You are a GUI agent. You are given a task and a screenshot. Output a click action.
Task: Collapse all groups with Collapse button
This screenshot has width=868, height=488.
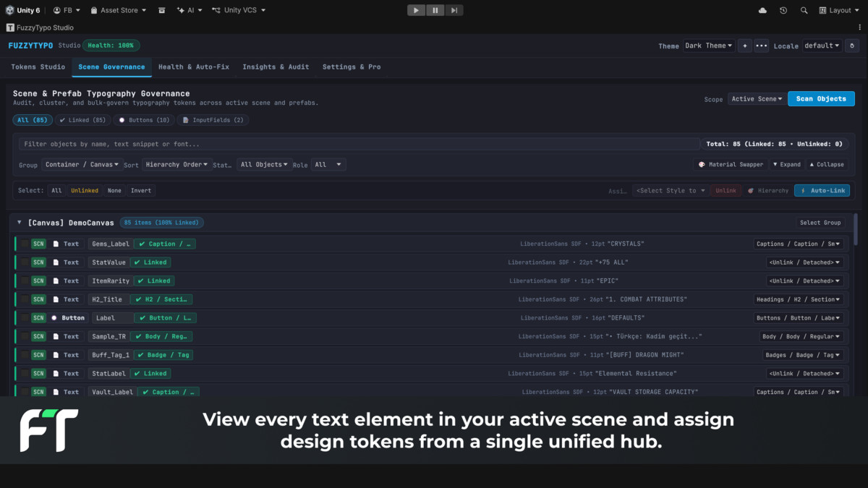[x=827, y=165]
